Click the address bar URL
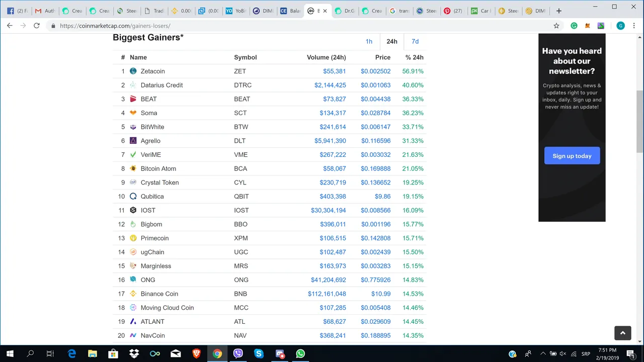This screenshot has width=644, height=362. click(x=115, y=26)
